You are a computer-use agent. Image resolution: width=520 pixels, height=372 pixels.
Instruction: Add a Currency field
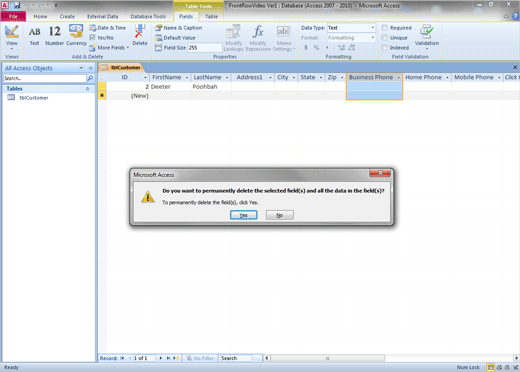[76, 36]
